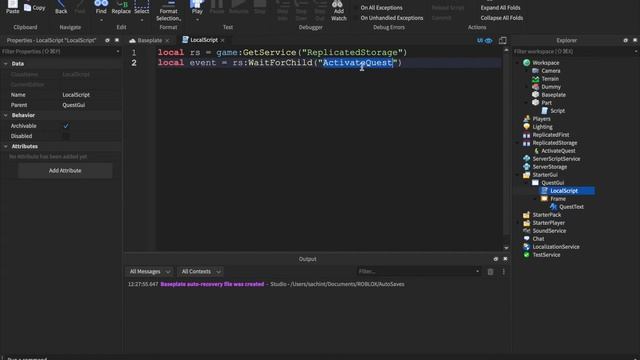Open the Output panel three-dot menu

point(503,271)
